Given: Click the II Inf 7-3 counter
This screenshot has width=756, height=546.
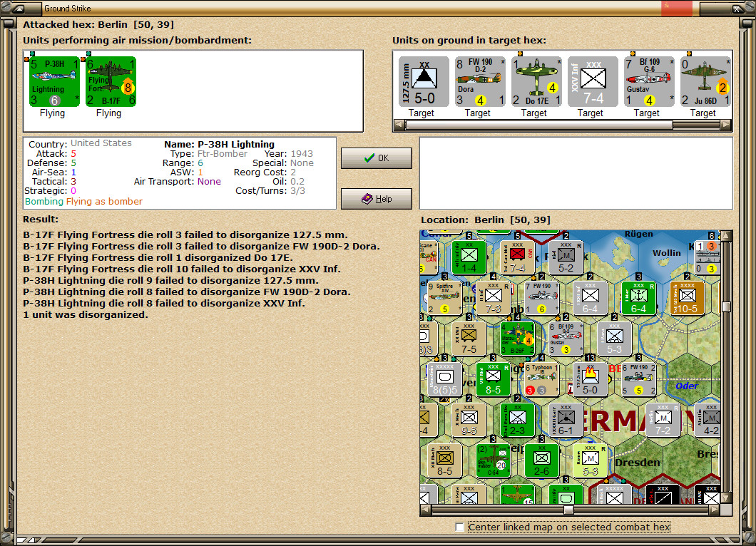Looking at the screenshot, I should [493, 298].
